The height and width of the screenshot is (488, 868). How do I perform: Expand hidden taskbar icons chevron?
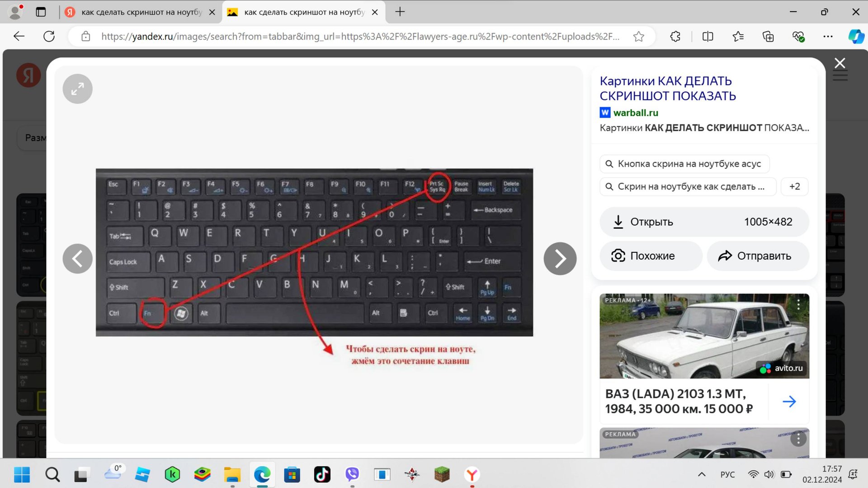702,474
